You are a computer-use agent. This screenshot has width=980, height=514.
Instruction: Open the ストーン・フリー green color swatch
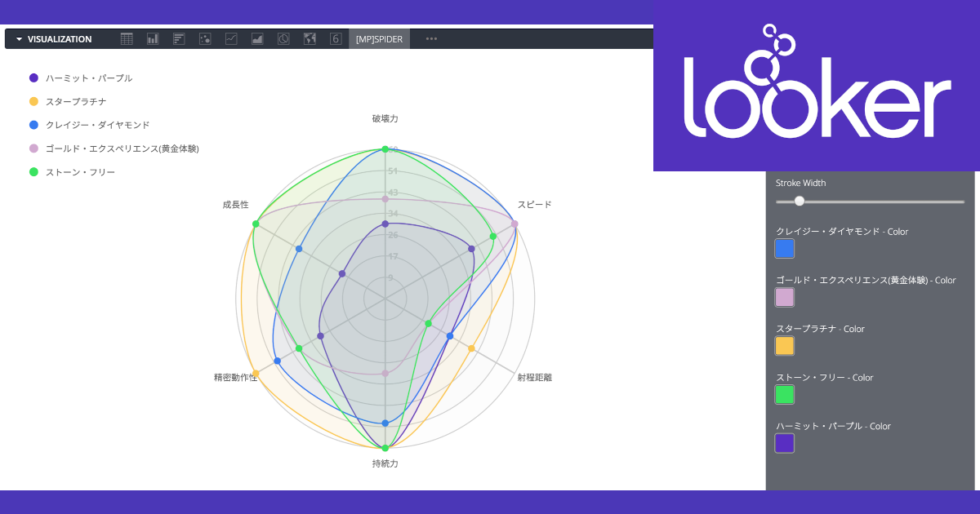pos(784,395)
